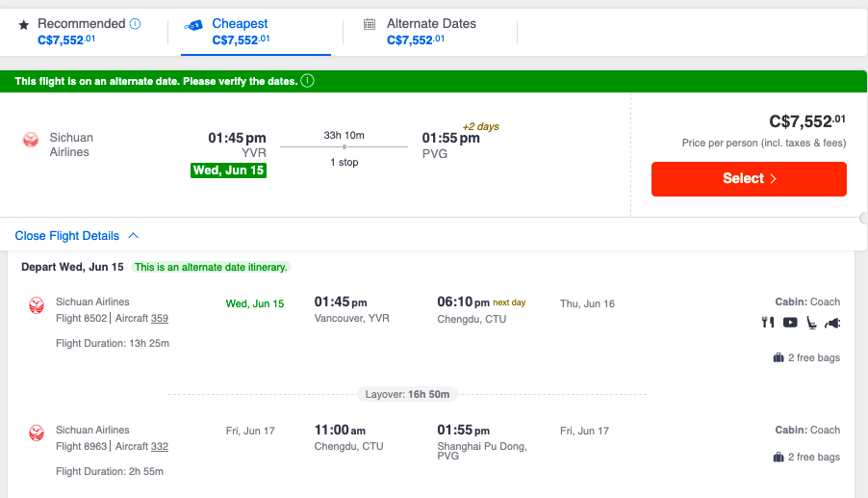Click the 1 stop label in the summary
The width and height of the screenshot is (868, 498).
tap(345, 162)
